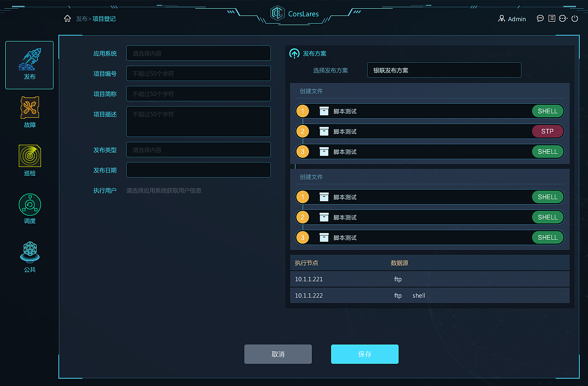Click shell data source in 10.1.1.222 row
The width and height of the screenshot is (588, 386).
click(419, 296)
